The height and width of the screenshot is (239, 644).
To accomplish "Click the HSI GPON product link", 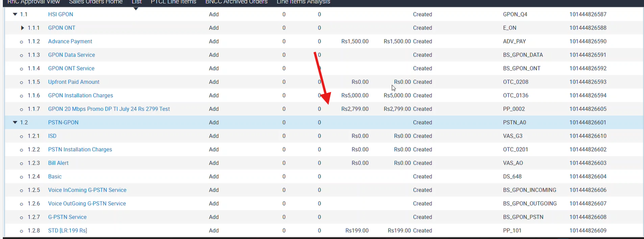I will (x=60, y=15).
